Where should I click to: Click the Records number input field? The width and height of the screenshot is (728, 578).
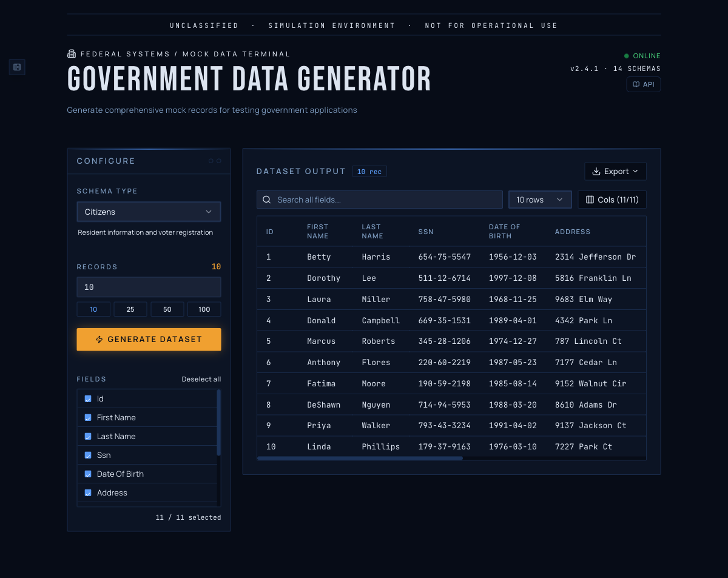coord(149,287)
